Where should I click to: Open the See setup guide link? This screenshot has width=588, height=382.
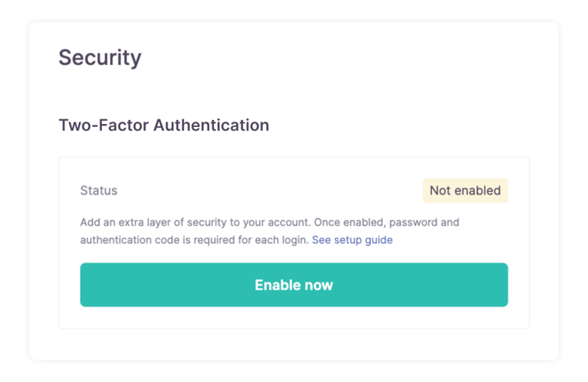(x=352, y=240)
